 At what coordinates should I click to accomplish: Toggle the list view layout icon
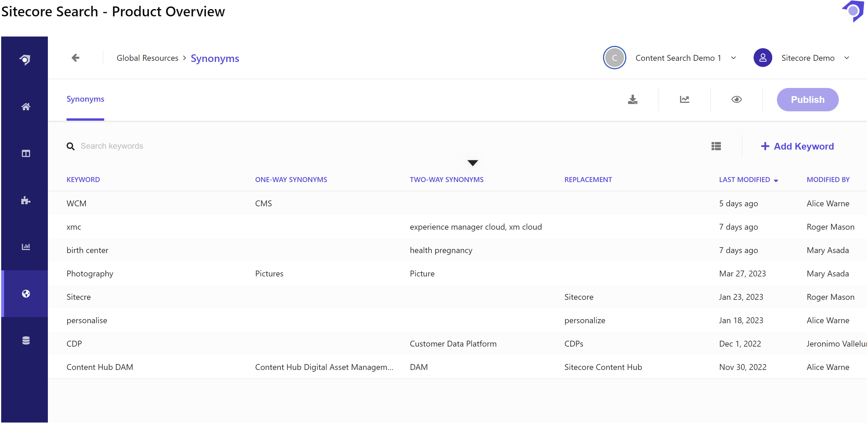[716, 146]
